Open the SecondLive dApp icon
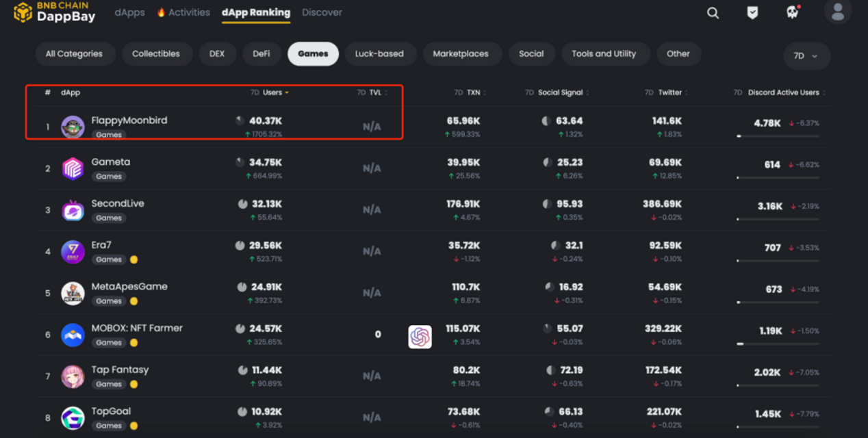The height and width of the screenshot is (438, 868). point(73,210)
